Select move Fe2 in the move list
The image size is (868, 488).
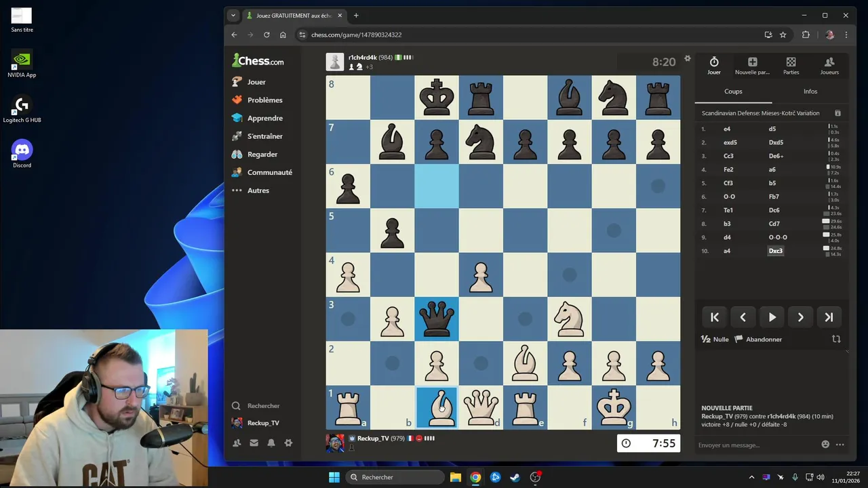[728, 169]
